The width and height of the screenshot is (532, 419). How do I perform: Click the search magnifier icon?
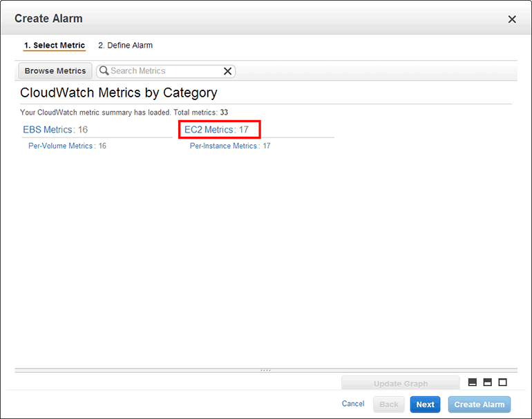[x=104, y=71]
